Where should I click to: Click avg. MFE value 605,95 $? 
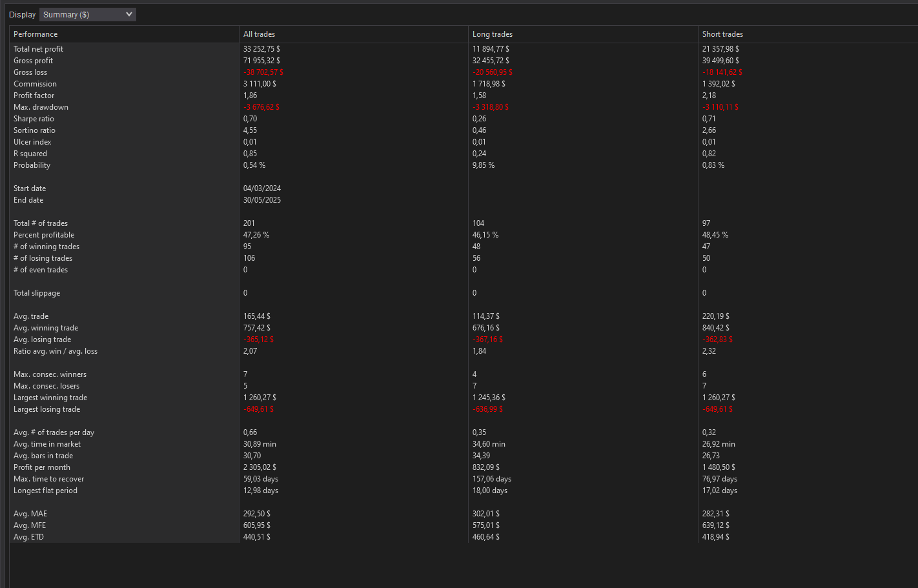(x=257, y=525)
